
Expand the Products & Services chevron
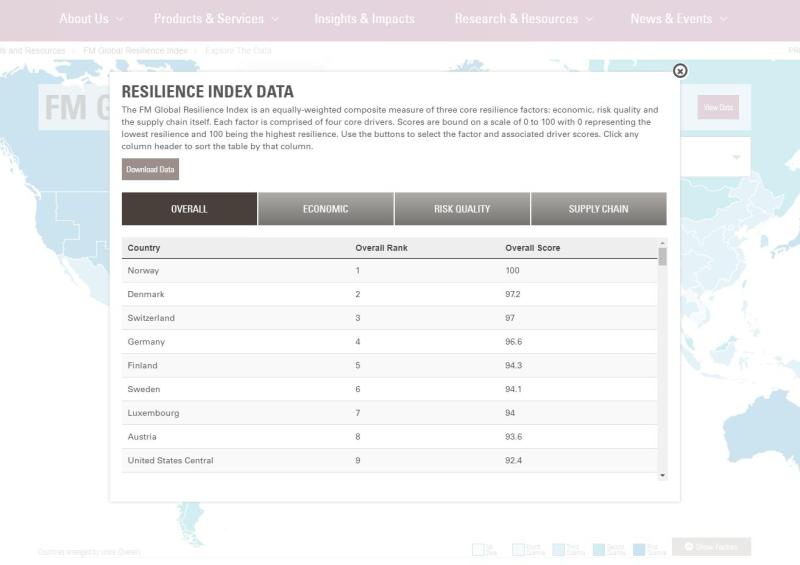(x=275, y=19)
